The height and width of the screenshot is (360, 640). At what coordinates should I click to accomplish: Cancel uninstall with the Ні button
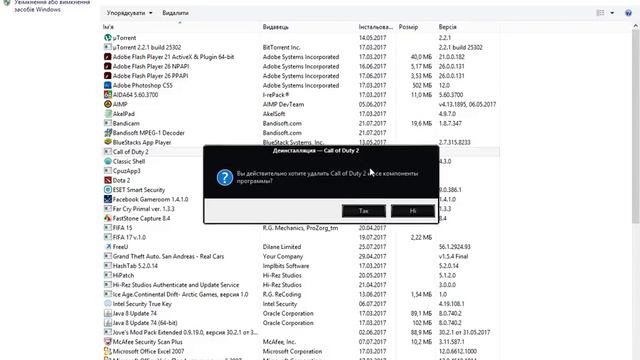[413, 211]
